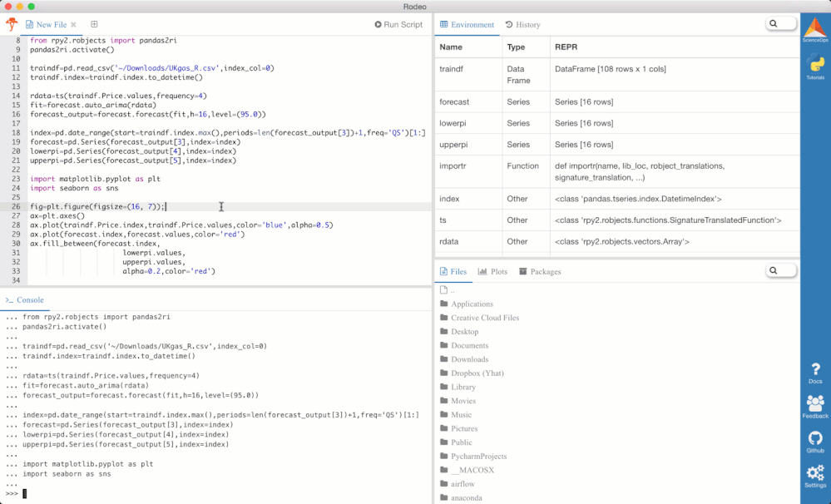The width and height of the screenshot is (831, 504).
Task: Select the ts variable row
Action: [x=617, y=220]
